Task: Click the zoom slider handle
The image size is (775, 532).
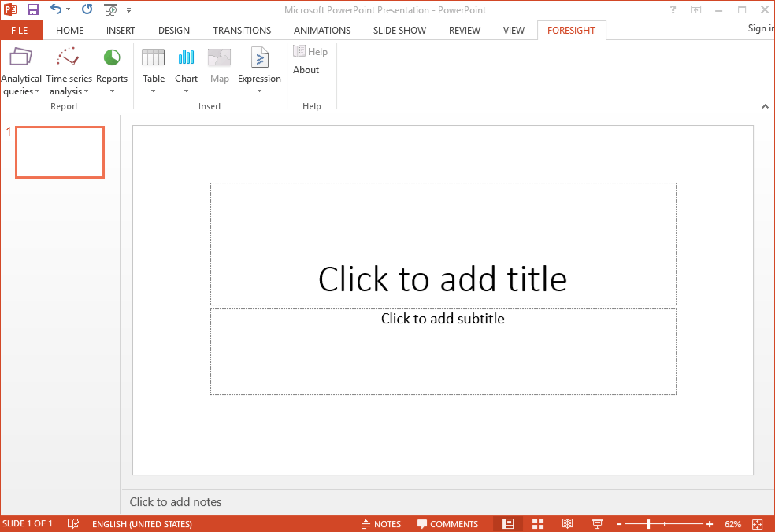Action: [x=648, y=524]
